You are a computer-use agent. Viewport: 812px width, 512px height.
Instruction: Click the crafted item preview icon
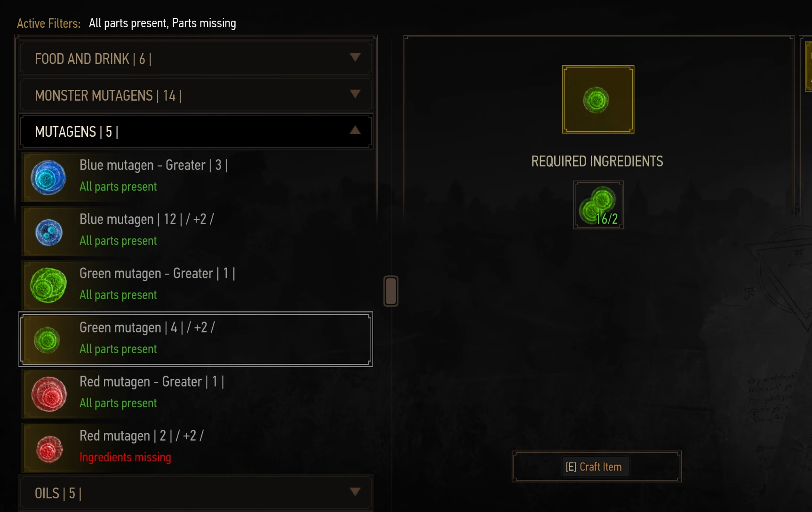coord(598,99)
